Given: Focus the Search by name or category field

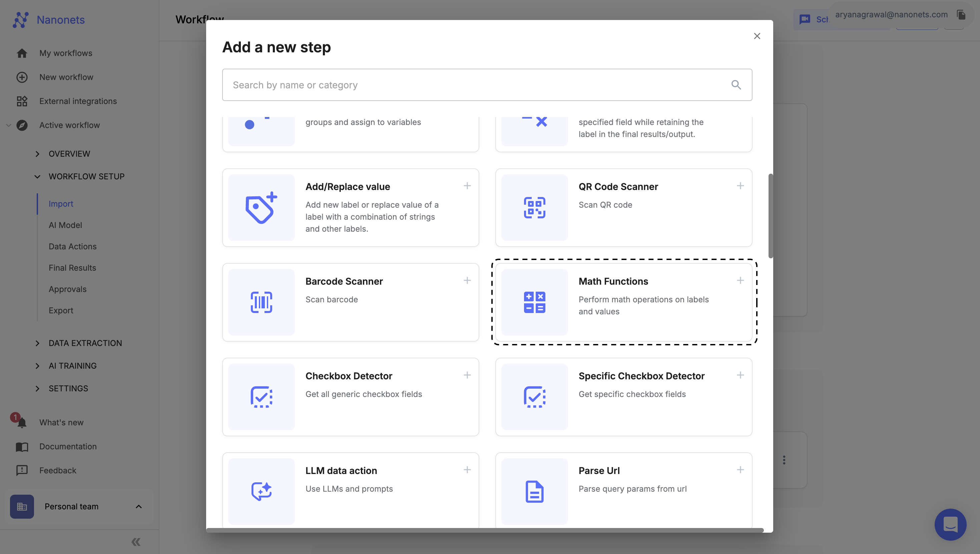Looking at the screenshot, I should (487, 85).
